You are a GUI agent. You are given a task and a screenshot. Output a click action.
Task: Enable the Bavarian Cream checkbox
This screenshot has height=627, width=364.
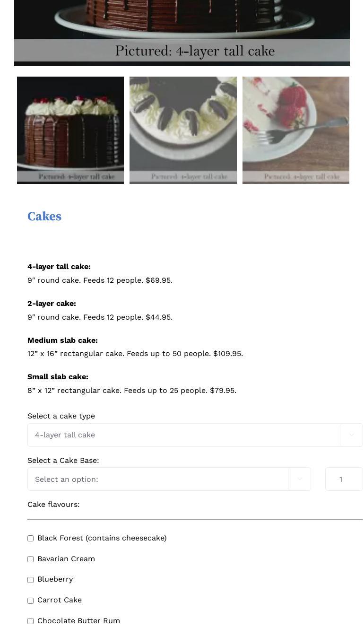30,559
